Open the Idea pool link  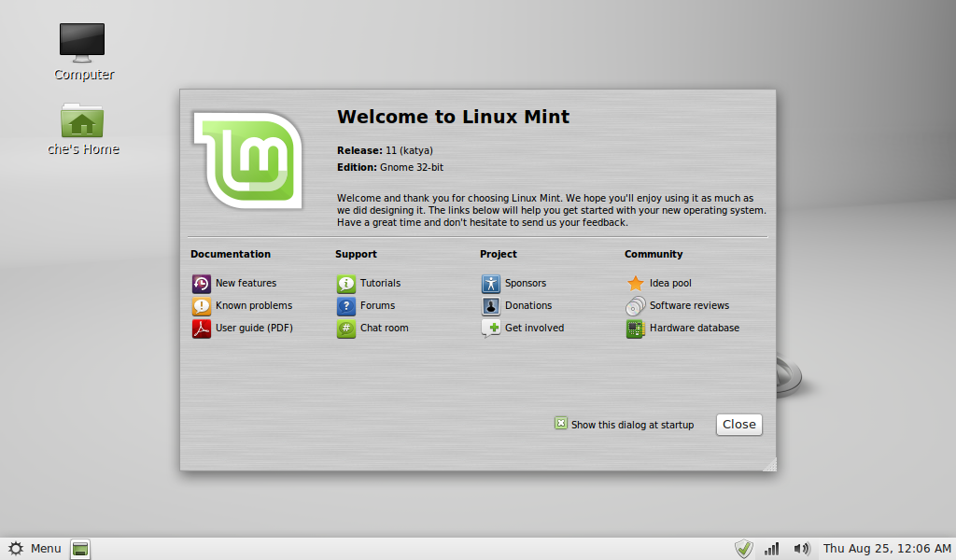tap(670, 284)
